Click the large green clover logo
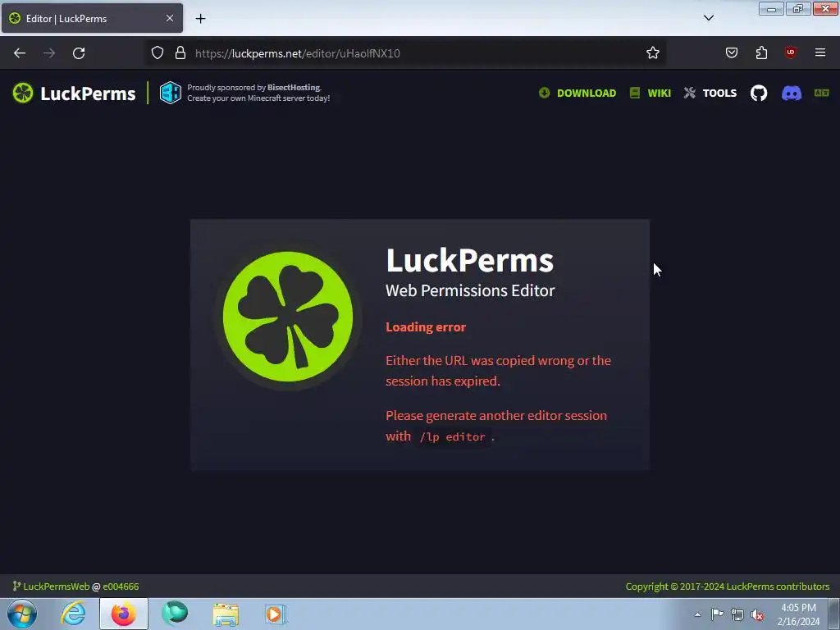840x630 pixels. [288, 317]
